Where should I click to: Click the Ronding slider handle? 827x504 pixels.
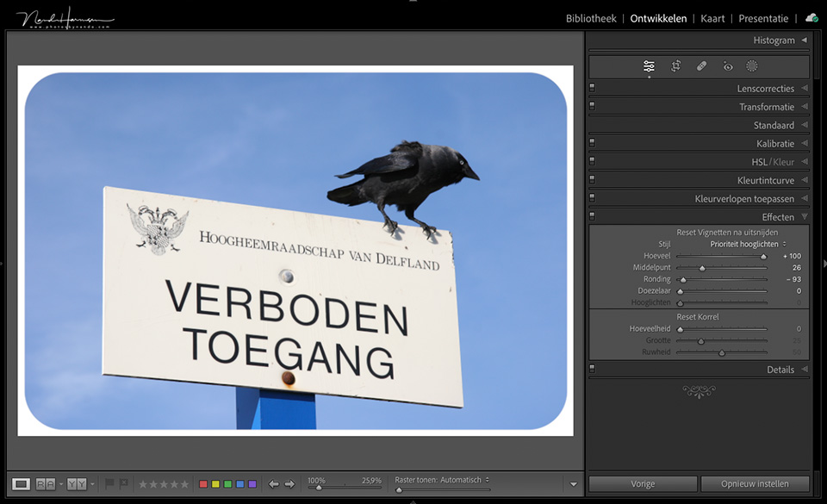[x=683, y=280]
